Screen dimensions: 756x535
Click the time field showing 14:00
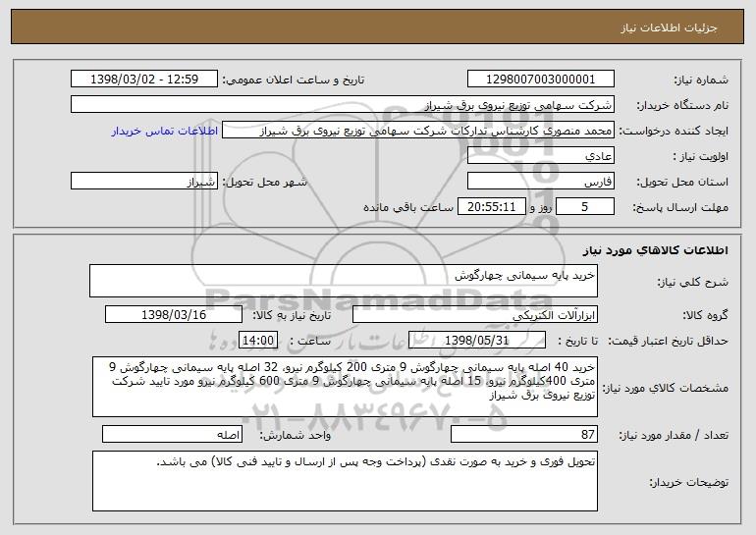tap(258, 341)
